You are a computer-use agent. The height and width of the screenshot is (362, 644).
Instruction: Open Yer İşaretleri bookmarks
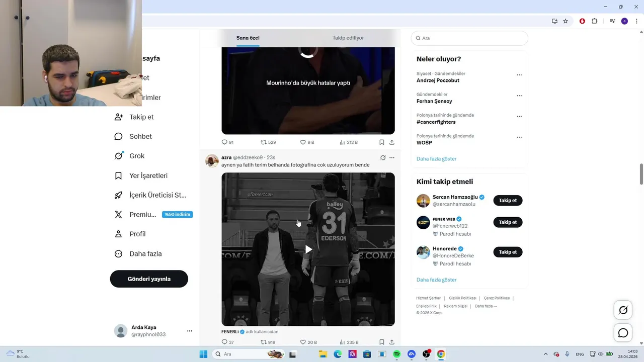click(x=141, y=175)
